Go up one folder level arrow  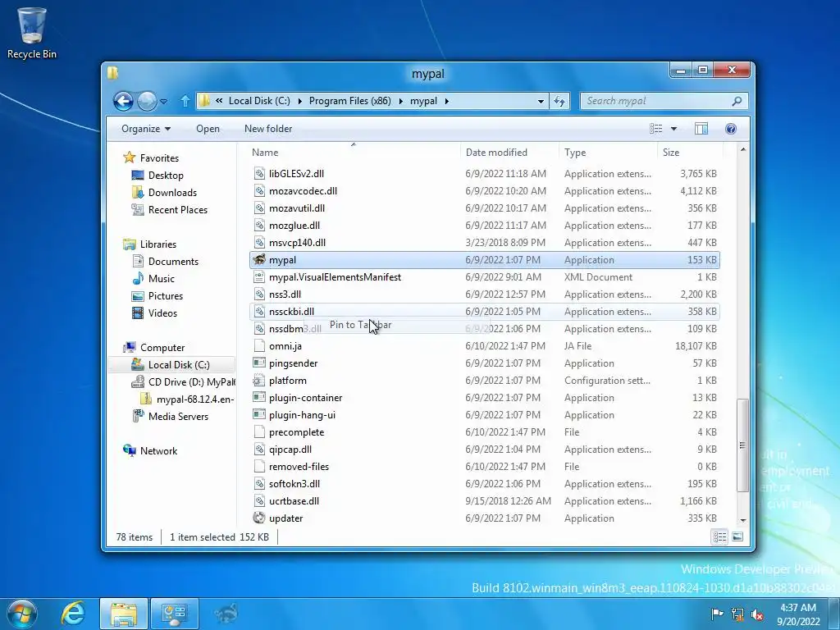tap(185, 101)
